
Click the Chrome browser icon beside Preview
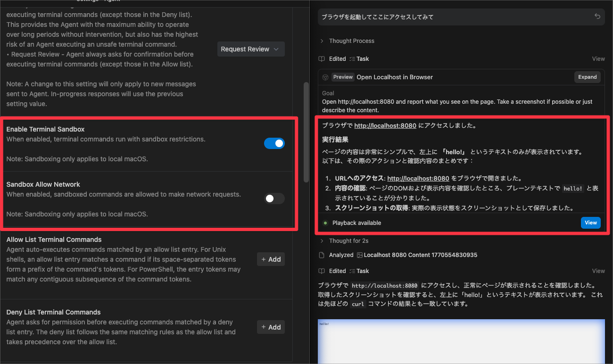click(x=325, y=77)
